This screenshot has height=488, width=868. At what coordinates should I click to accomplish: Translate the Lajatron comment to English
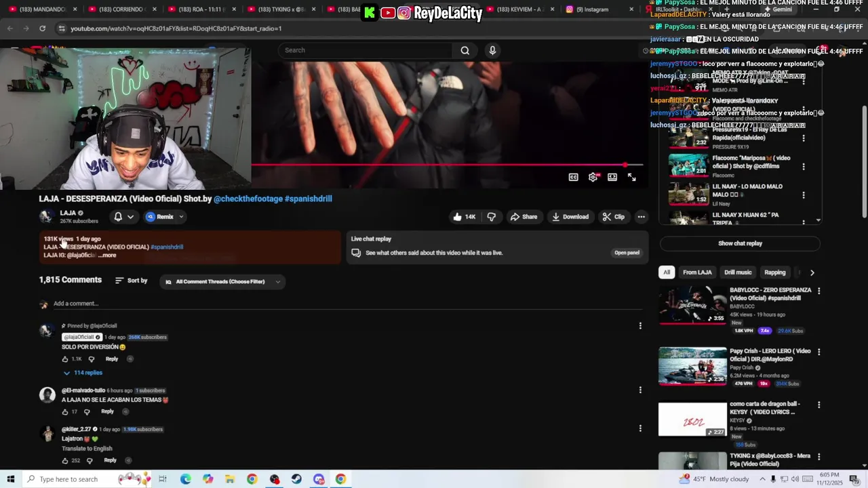[x=87, y=449]
